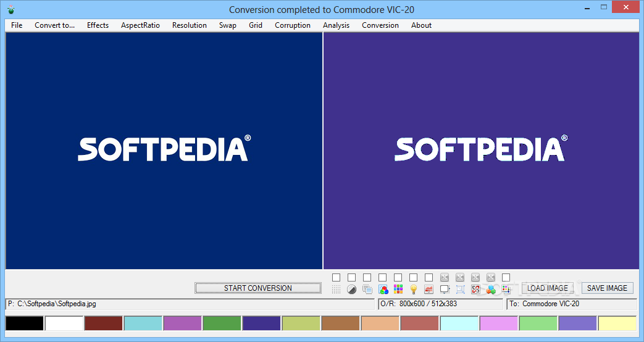Select the pale yellow palette swatch
The width and height of the screenshot is (644, 342).
[617, 323]
